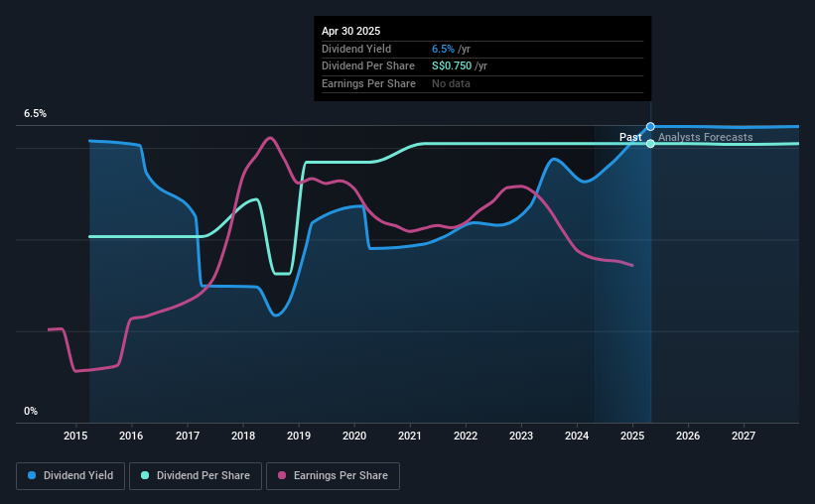The width and height of the screenshot is (815, 504).
Task: Click the 2020 x-axis label
Action: [354, 436]
